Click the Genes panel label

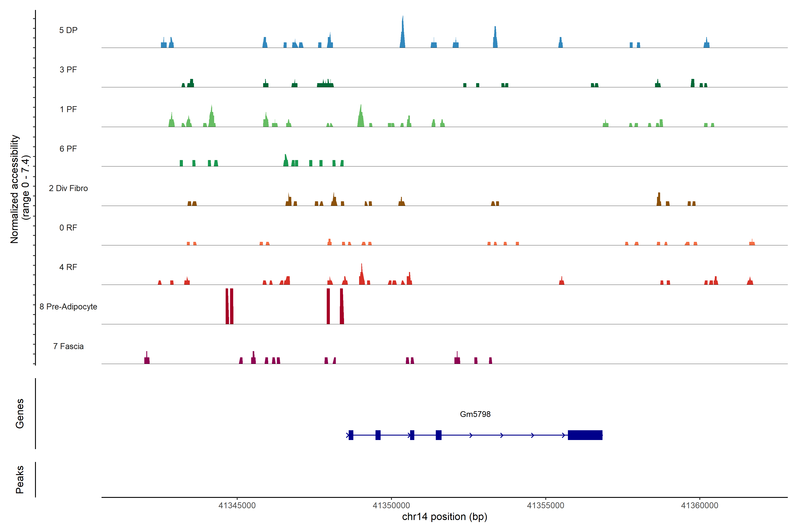[x=20, y=413]
